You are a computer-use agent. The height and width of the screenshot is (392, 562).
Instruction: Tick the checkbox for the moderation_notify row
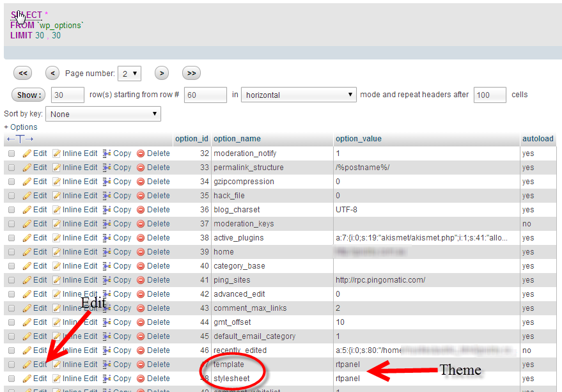coord(12,153)
